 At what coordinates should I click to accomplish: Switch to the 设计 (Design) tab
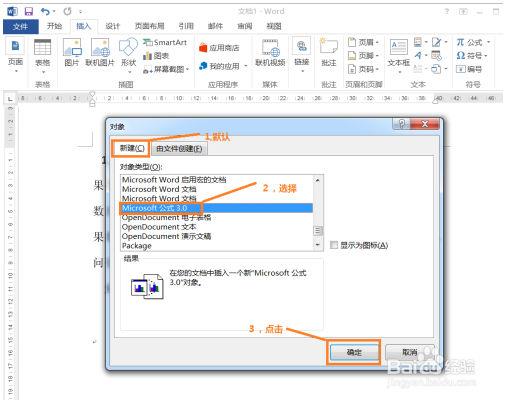pos(112,26)
